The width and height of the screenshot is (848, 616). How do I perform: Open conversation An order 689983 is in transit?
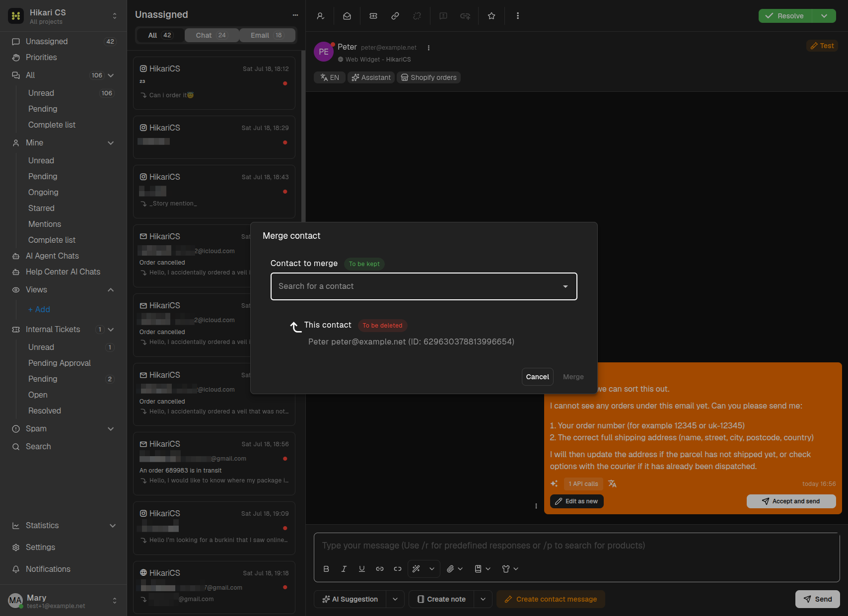214,464
